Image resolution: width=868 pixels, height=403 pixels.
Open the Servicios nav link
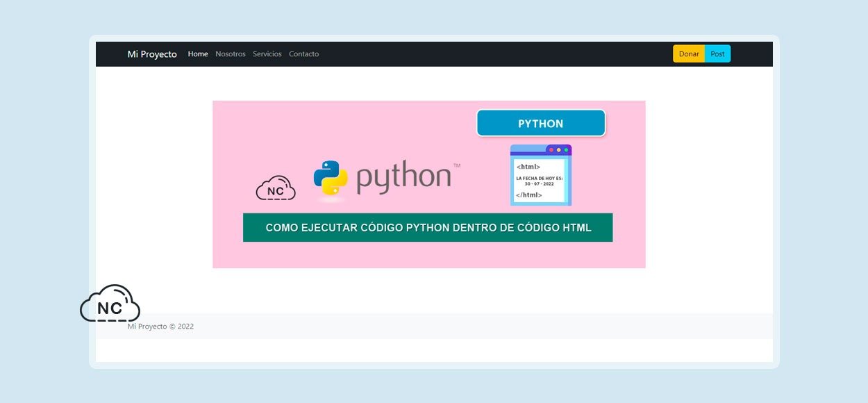click(x=267, y=54)
